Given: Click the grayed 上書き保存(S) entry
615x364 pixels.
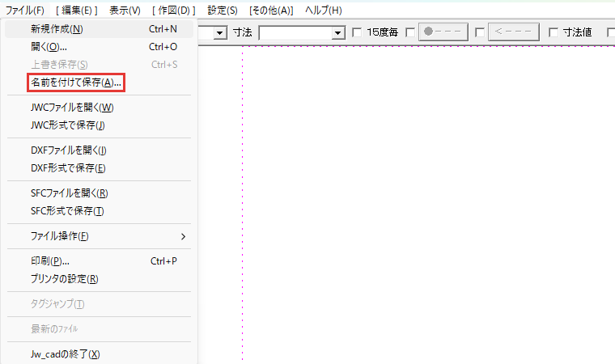Looking at the screenshot, I should pyautogui.click(x=99, y=65).
